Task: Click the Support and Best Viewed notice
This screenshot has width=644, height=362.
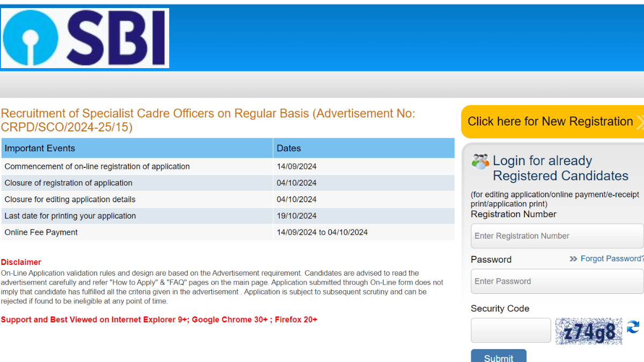Action: pyautogui.click(x=159, y=320)
